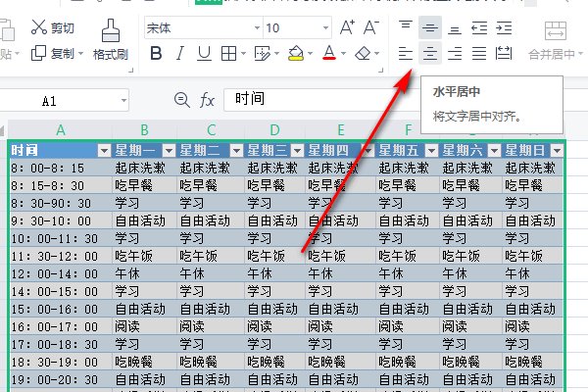
Task: Align text left
Action: (x=406, y=54)
